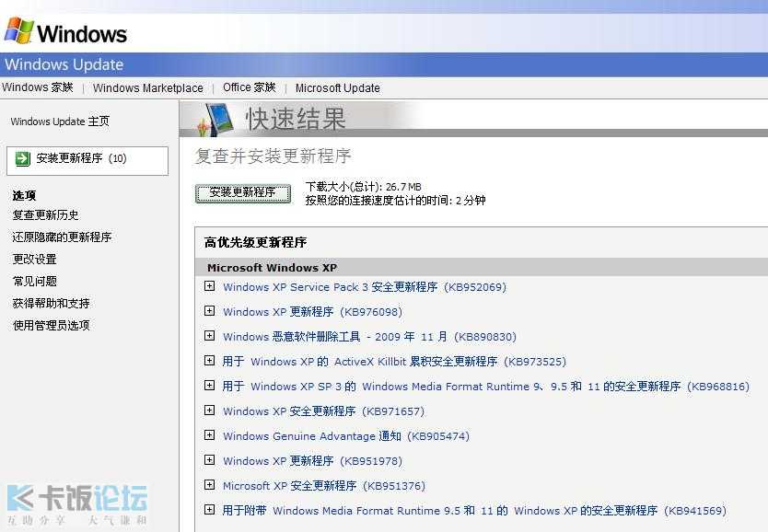Image resolution: width=768 pixels, height=532 pixels.
Task: Expand the KB905474 Genuine Advantage entry
Action: point(210,435)
